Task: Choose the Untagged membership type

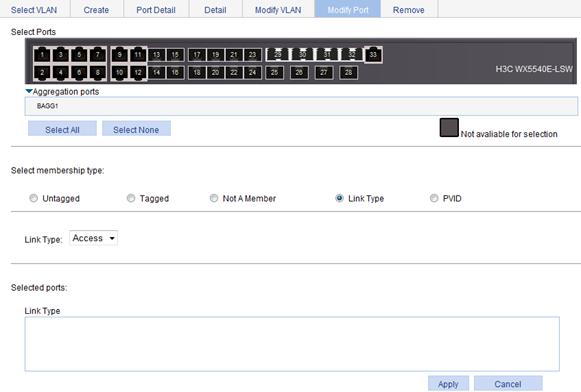Action: click(33, 198)
